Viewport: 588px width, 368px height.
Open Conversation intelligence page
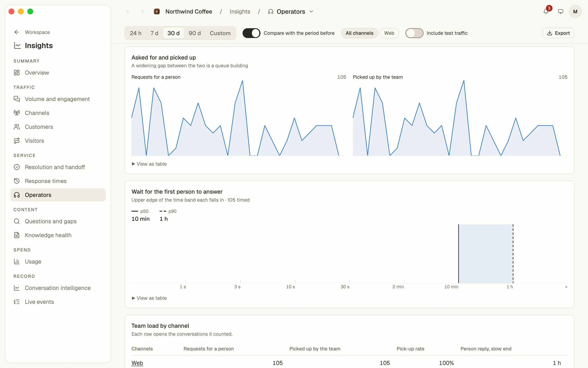click(58, 288)
